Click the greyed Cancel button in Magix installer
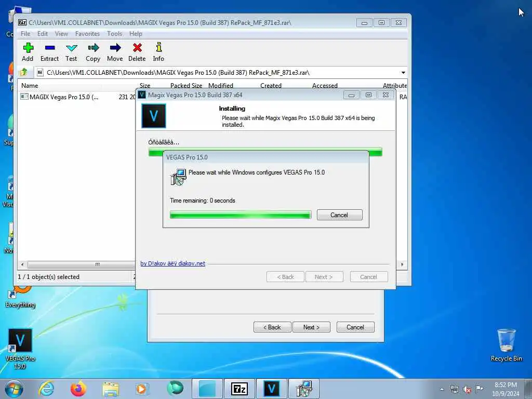The width and height of the screenshot is (532, 399). point(369,277)
